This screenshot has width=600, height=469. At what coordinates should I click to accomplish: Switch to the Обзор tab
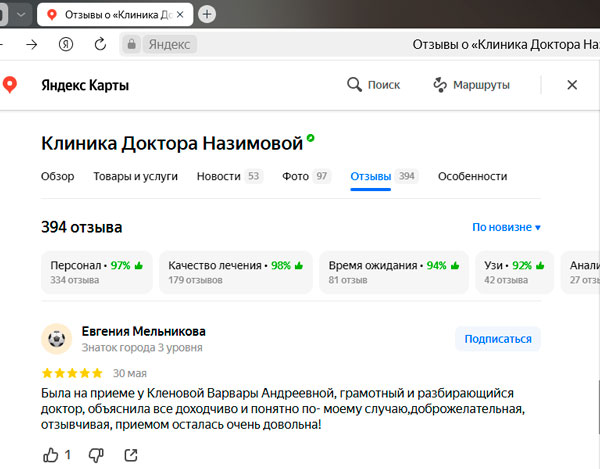(x=57, y=176)
